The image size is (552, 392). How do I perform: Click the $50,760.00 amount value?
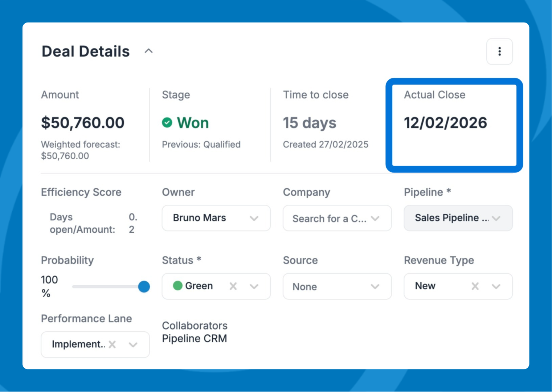[x=83, y=123]
